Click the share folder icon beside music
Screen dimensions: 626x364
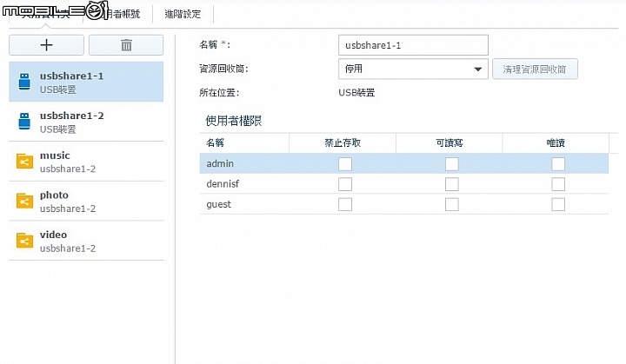(24, 162)
